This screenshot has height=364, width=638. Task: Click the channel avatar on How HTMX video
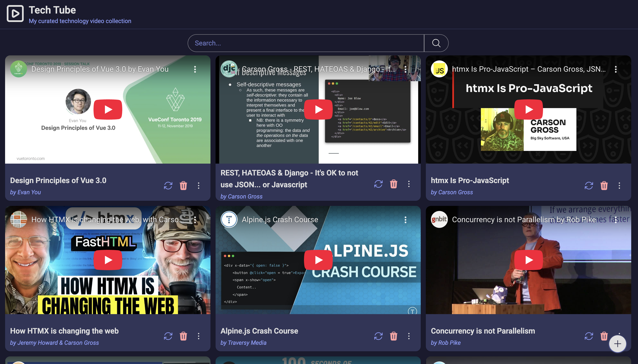[x=19, y=219]
